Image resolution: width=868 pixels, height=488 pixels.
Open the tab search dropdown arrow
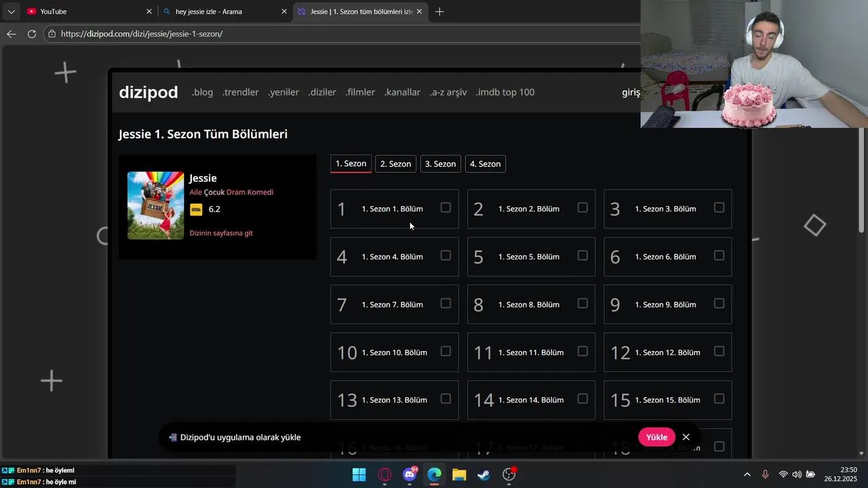11,12
